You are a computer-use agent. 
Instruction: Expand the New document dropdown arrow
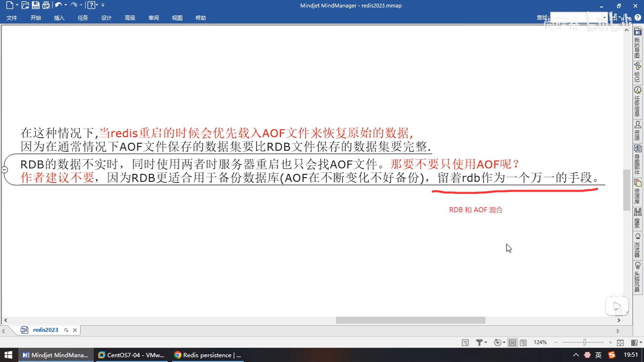[17, 5]
